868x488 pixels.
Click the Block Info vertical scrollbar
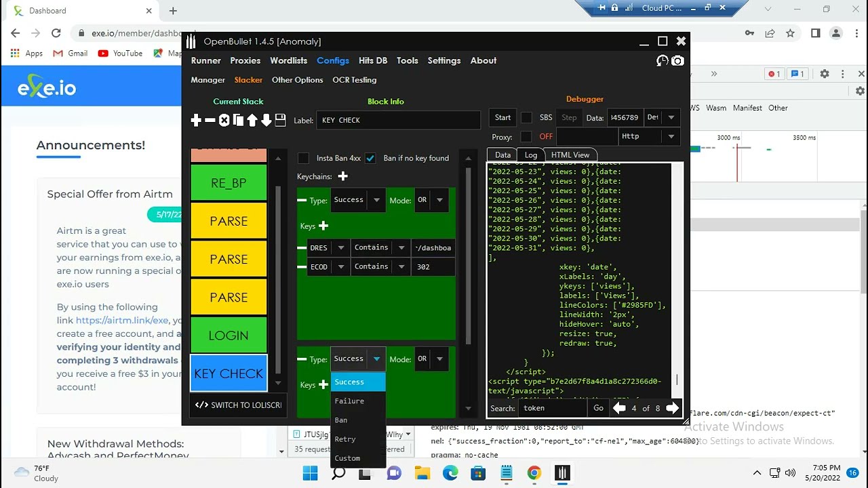(468, 258)
